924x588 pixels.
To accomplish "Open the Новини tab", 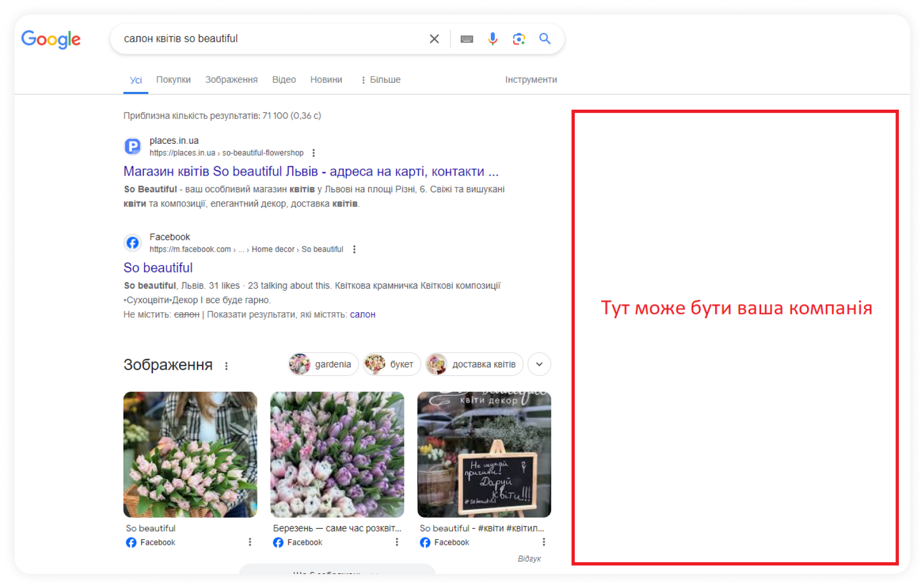I will [326, 79].
